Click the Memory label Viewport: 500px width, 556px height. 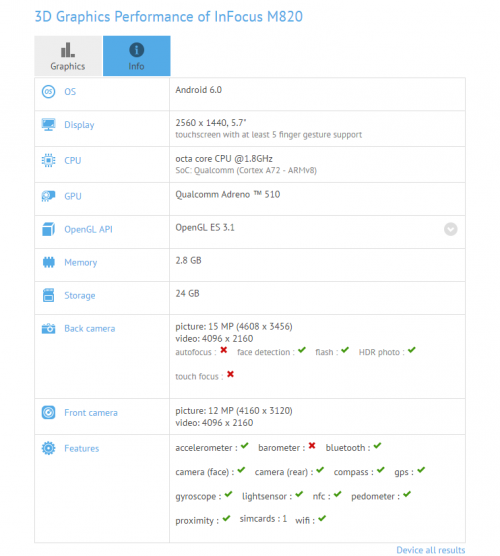point(80,263)
